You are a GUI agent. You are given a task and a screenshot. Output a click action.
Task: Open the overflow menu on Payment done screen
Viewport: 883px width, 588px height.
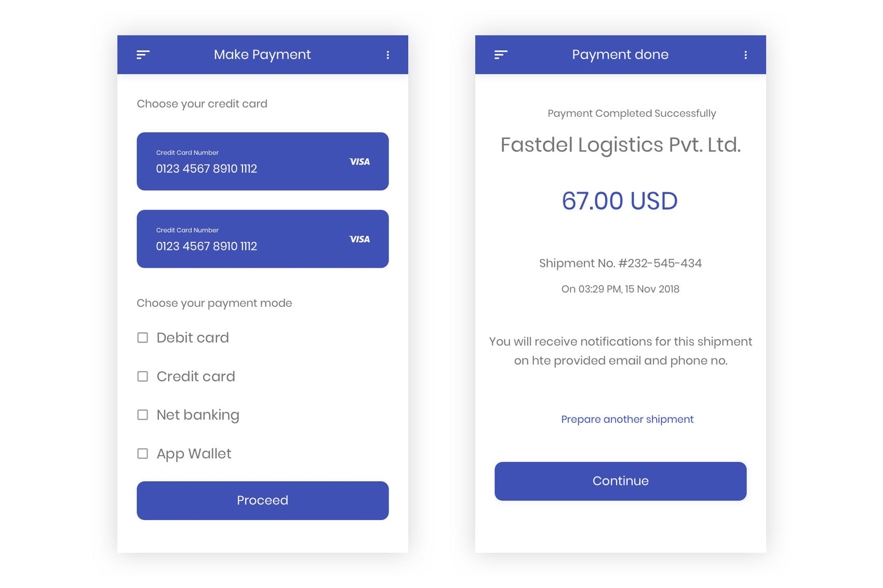pos(746,54)
